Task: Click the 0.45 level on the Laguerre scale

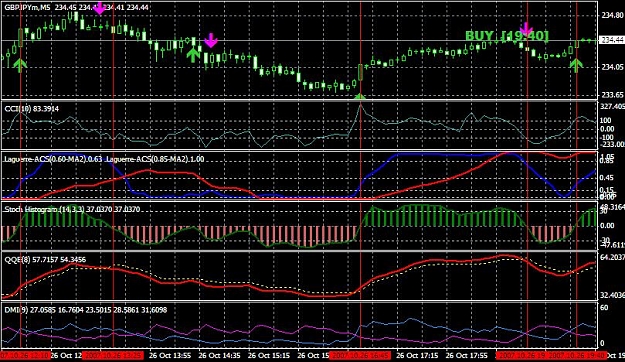Action: coord(607,178)
